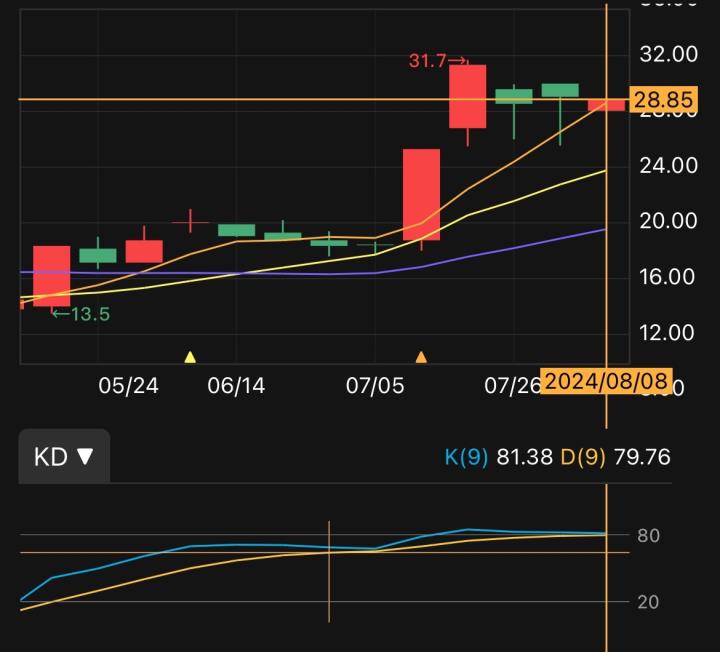The width and height of the screenshot is (720, 652).
Task: Click the orange triangle event marker
Action: click(421, 356)
